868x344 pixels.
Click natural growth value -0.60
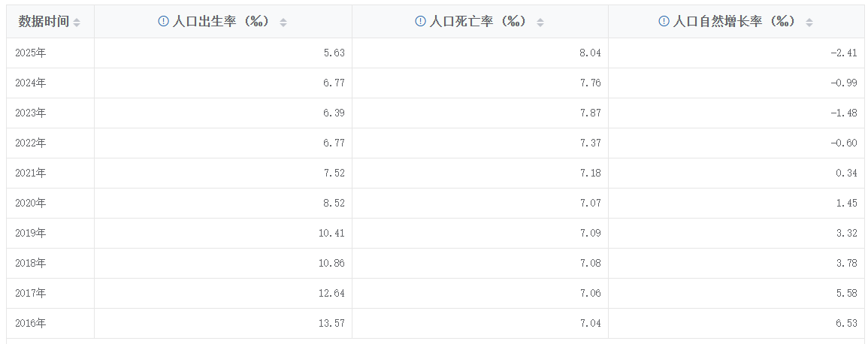[x=844, y=143]
